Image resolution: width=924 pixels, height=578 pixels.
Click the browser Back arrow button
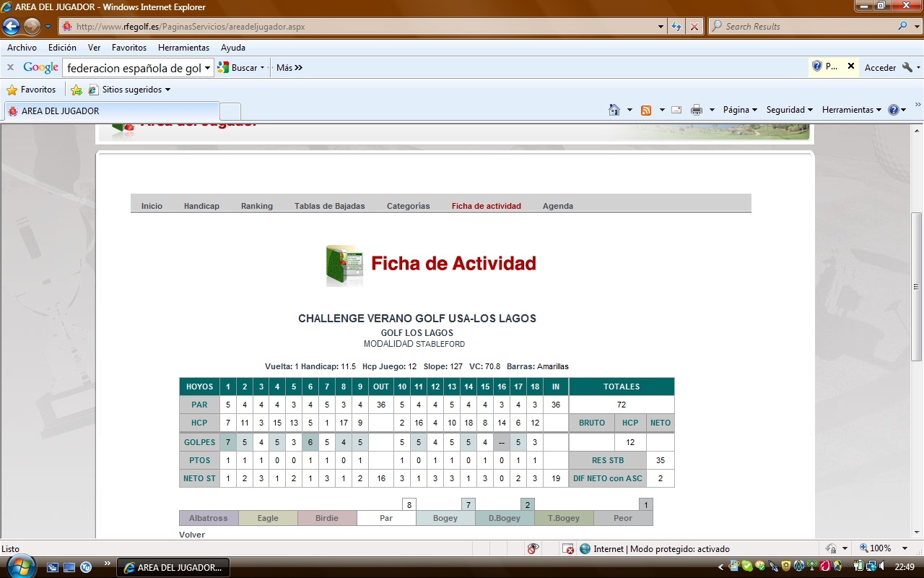pyautogui.click(x=11, y=27)
